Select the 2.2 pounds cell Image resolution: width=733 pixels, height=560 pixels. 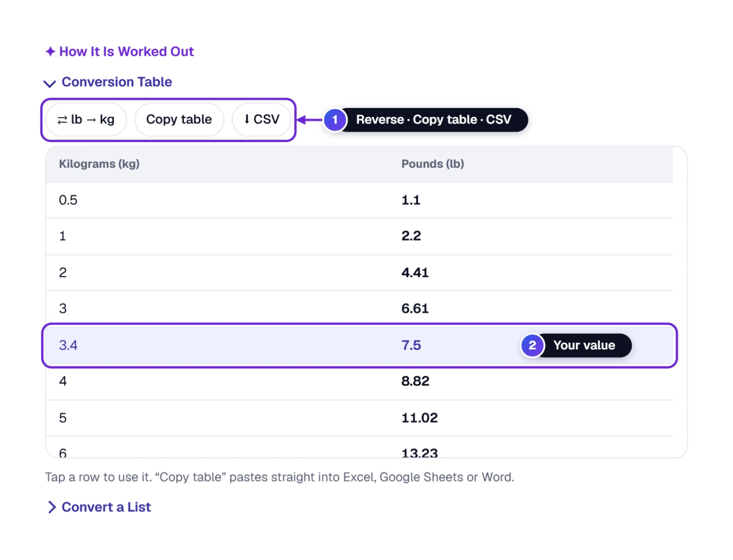[x=411, y=236]
